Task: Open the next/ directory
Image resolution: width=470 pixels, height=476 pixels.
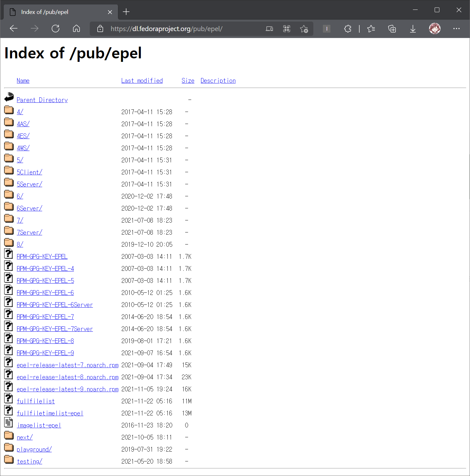Action: pos(25,437)
